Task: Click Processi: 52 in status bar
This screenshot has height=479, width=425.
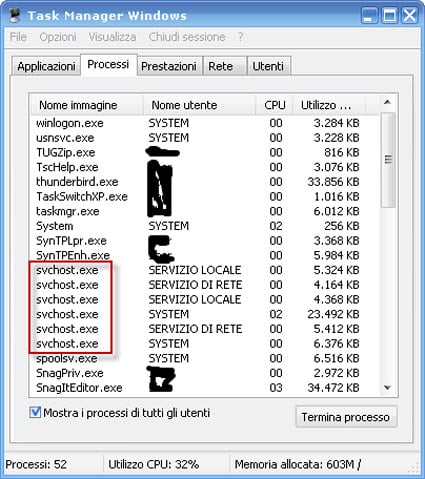Action: click(36, 464)
